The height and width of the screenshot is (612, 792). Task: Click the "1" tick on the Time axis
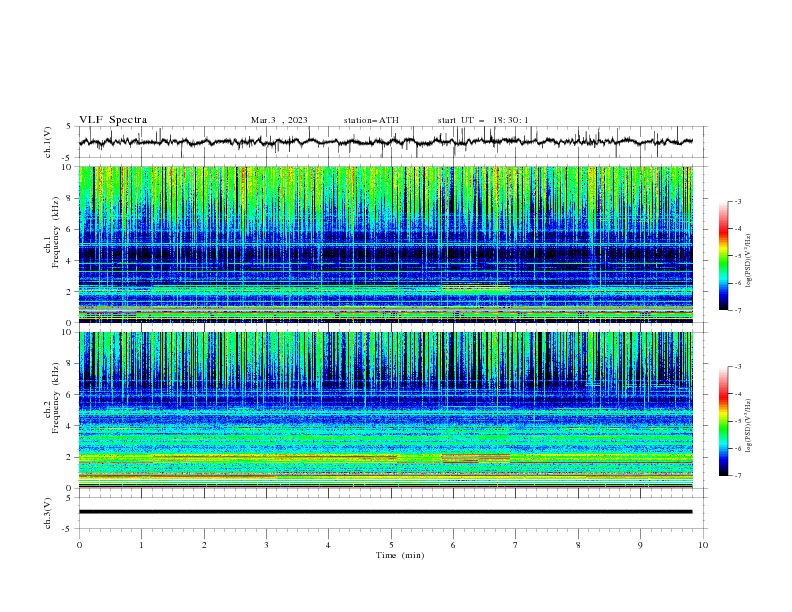tap(141, 545)
